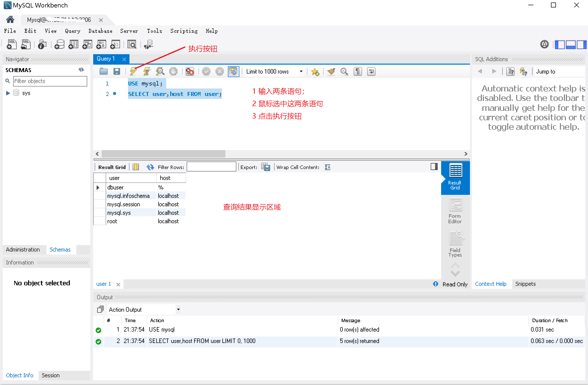Toggle the left sidebar panel visibility
This screenshot has height=385, width=588.
pos(560,45)
